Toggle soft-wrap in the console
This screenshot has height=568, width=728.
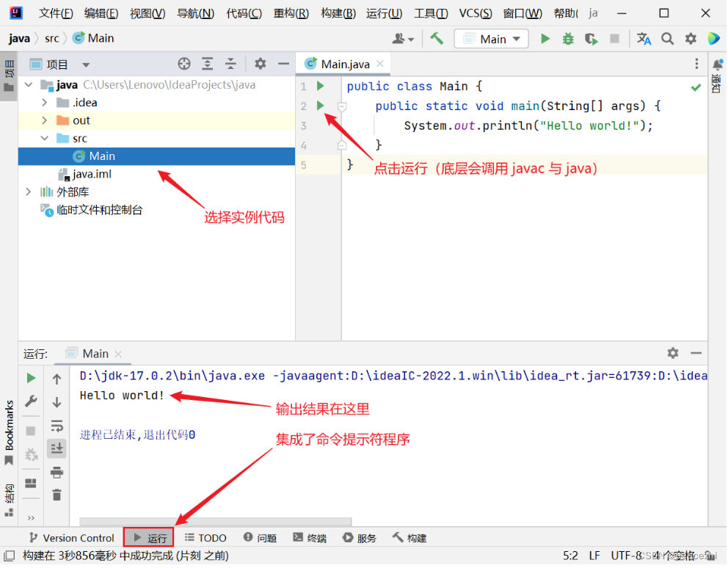57,426
